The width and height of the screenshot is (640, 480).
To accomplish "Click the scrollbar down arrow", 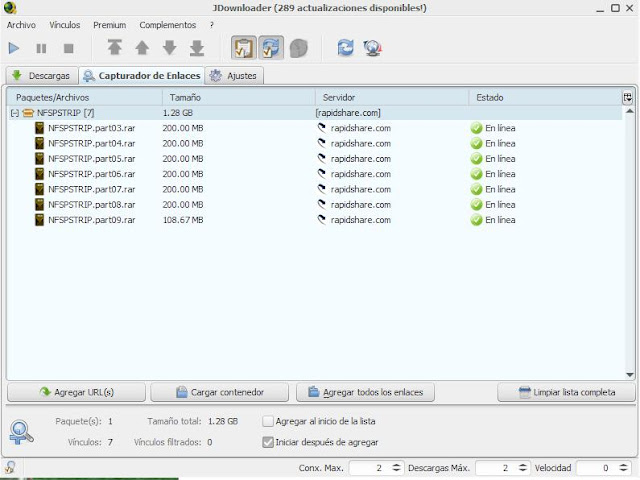I will tap(629, 375).
